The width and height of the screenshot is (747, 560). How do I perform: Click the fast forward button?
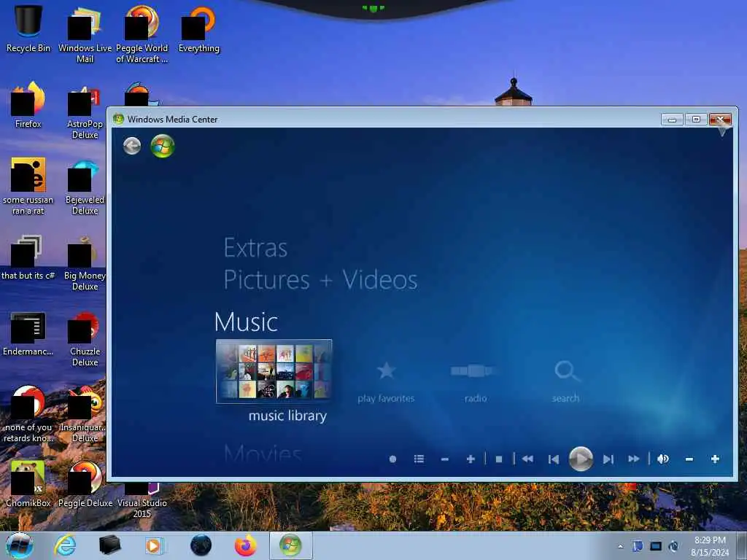pos(634,459)
